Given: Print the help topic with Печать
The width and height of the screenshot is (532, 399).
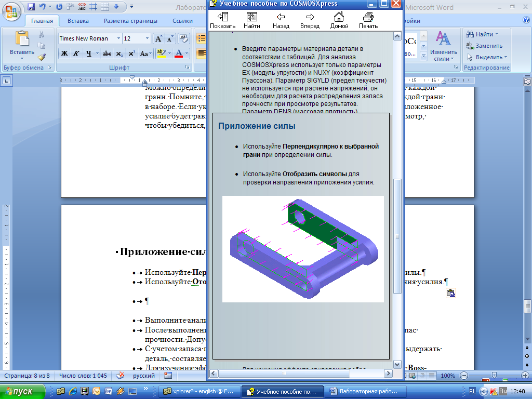Looking at the screenshot, I should [x=368, y=21].
